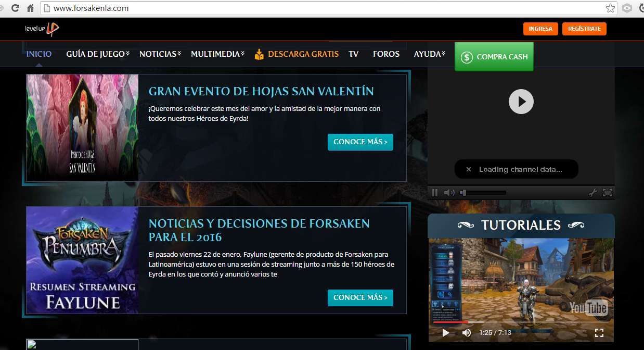
Task: Open the Foros menu item
Action: (386, 54)
